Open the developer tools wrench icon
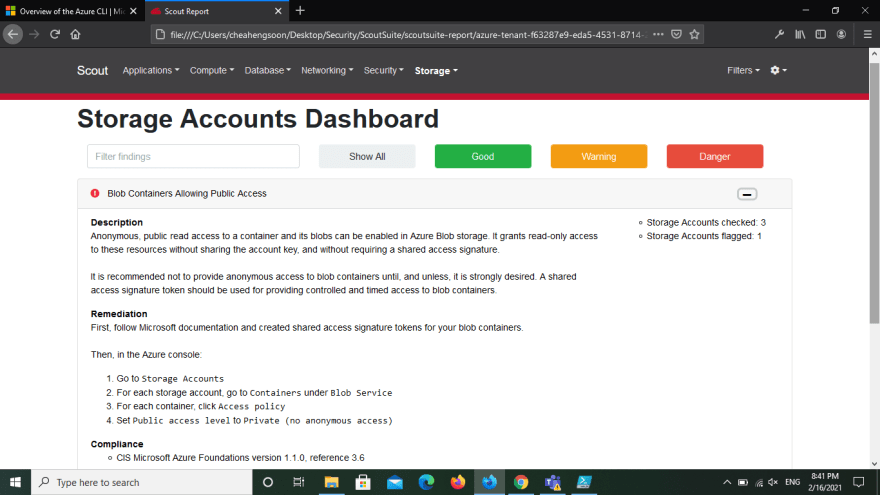Viewport: 880px width, 495px height. 779,35
